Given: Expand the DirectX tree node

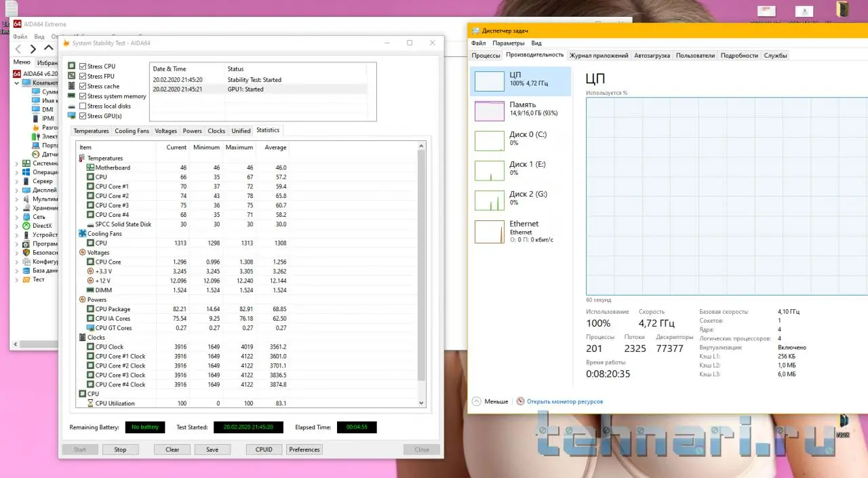Looking at the screenshot, I should coord(17,226).
